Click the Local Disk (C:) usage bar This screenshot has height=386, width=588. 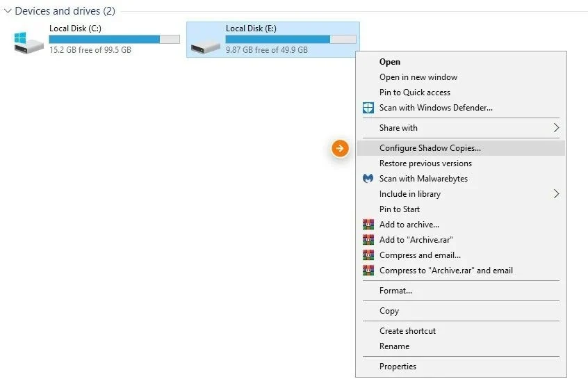115,39
